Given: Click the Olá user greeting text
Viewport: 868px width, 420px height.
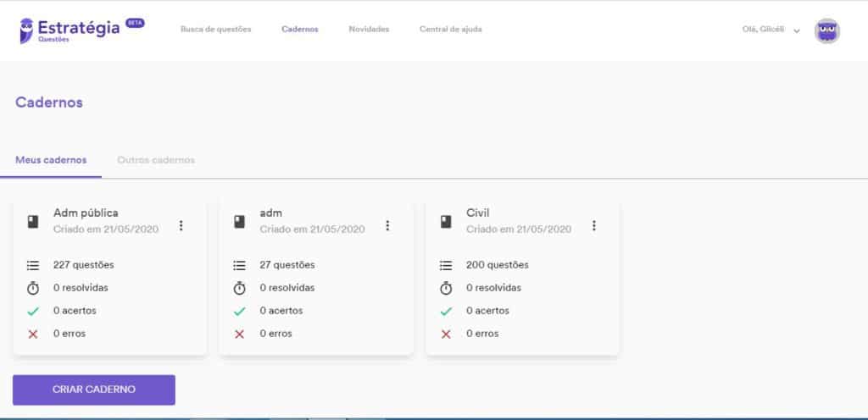Looking at the screenshot, I should [x=764, y=30].
